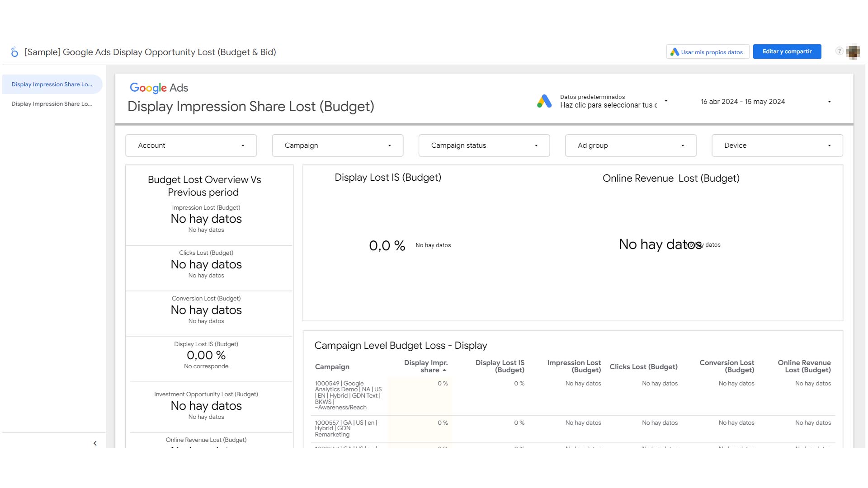This screenshot has width=868, height=488.
Task: Open the Account filter dropdown
Action: tap(191, 145)
